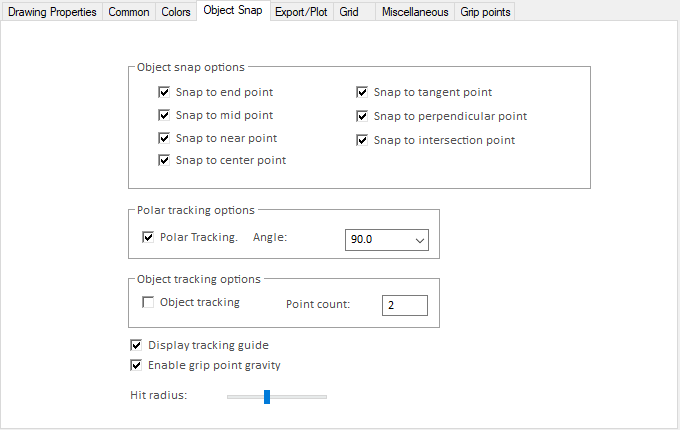Uncheck Display tracking guide
This screenshot has width=680, height=430.
pyautogui.click(x=137, y=345)
